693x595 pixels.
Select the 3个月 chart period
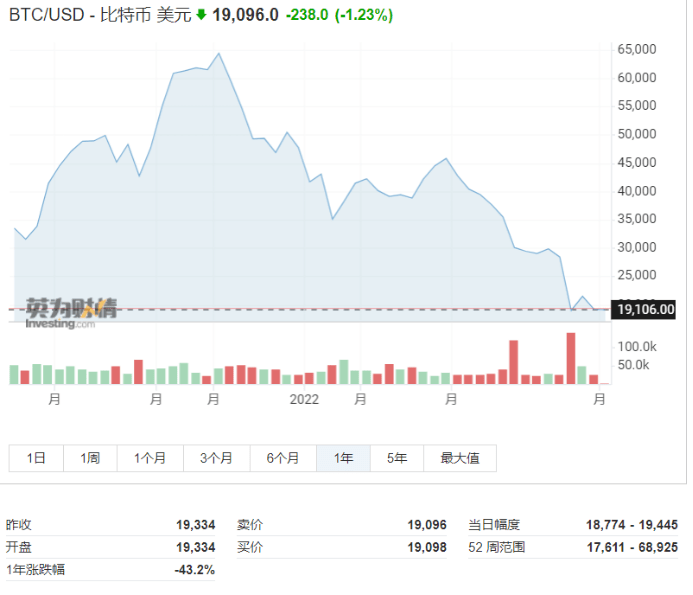[216, 458]
